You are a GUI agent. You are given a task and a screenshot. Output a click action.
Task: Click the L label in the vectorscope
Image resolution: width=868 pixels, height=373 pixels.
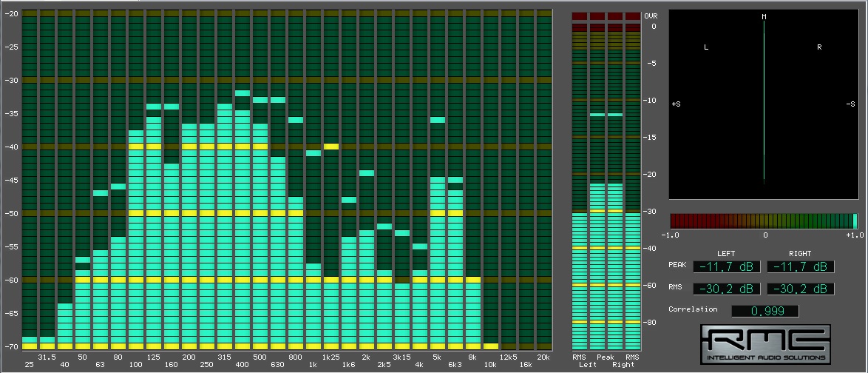point(706,47)
